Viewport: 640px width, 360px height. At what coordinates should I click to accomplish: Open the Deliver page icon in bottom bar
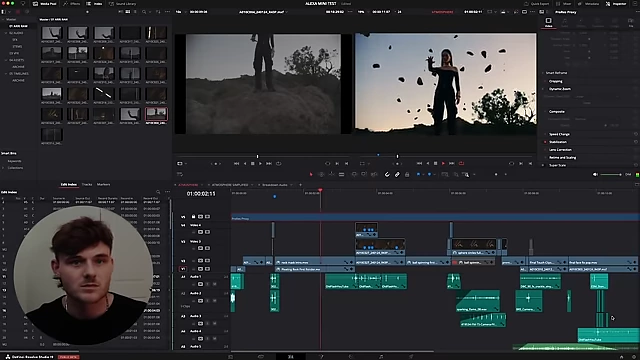[411, 357]
